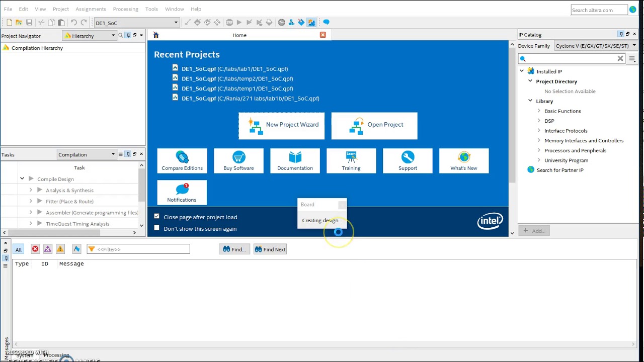Click the Search altera.com field
The width and height of the screenshot is (644, 362).
tap(599, 10)
